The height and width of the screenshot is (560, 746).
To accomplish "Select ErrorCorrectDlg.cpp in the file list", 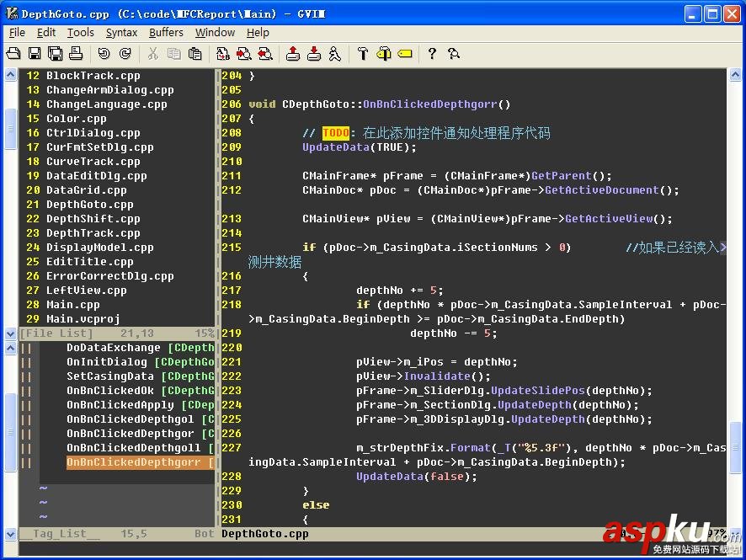I will point(110,275).
